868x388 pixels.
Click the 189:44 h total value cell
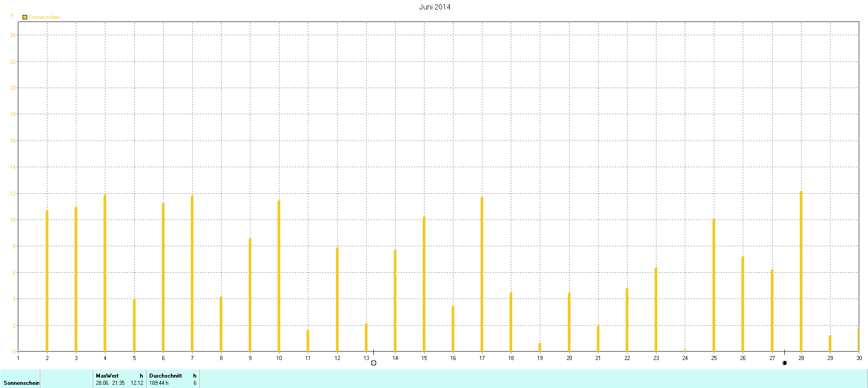(159, 383)
